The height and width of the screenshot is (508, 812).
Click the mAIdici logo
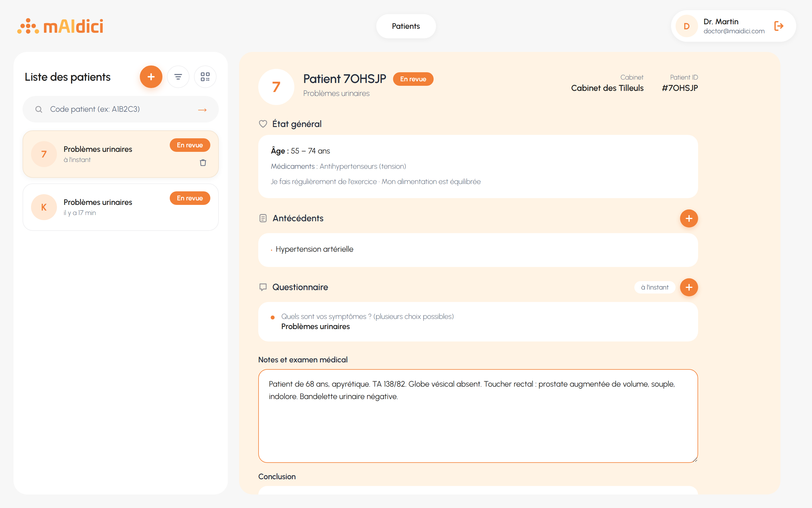60,26
